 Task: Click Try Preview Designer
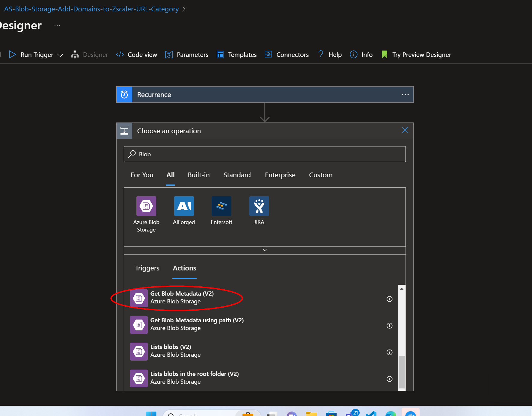tap(416, 55)
